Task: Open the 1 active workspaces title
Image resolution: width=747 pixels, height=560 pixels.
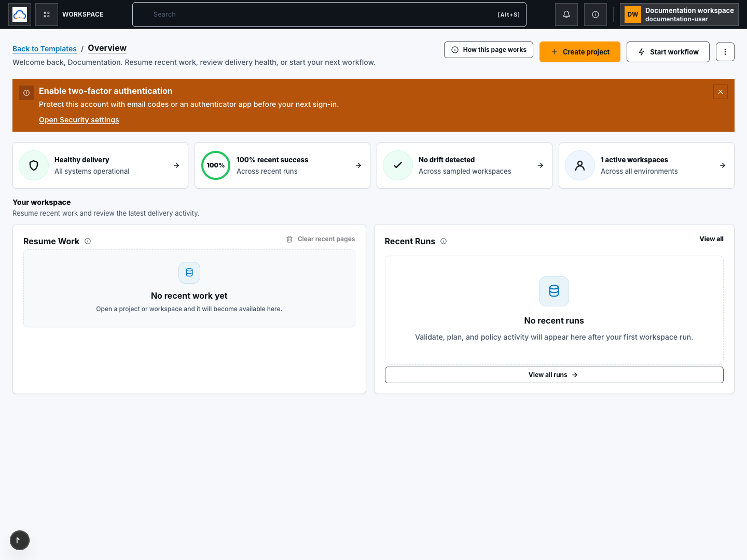Action: click(634, 160)
